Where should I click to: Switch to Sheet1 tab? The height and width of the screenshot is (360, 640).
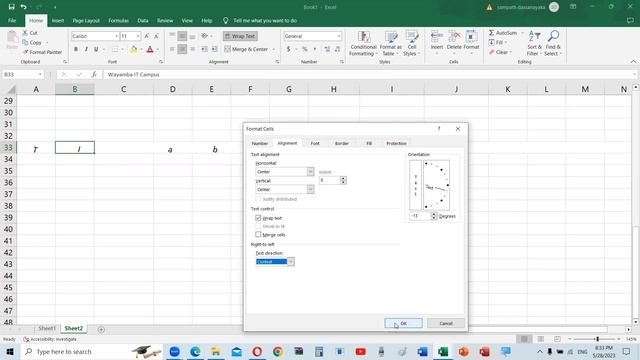(47, 329)
